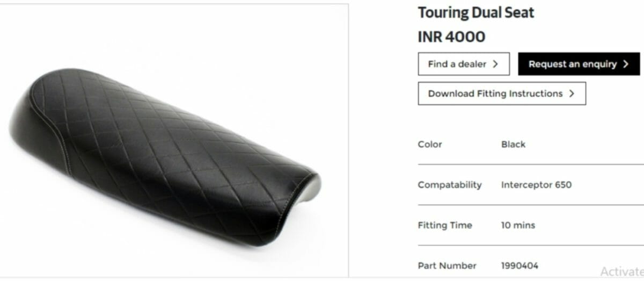The width and height of the screenshot is (644, 281).
Task: Open the Download Fitting Instructions link
Action: 502,93
